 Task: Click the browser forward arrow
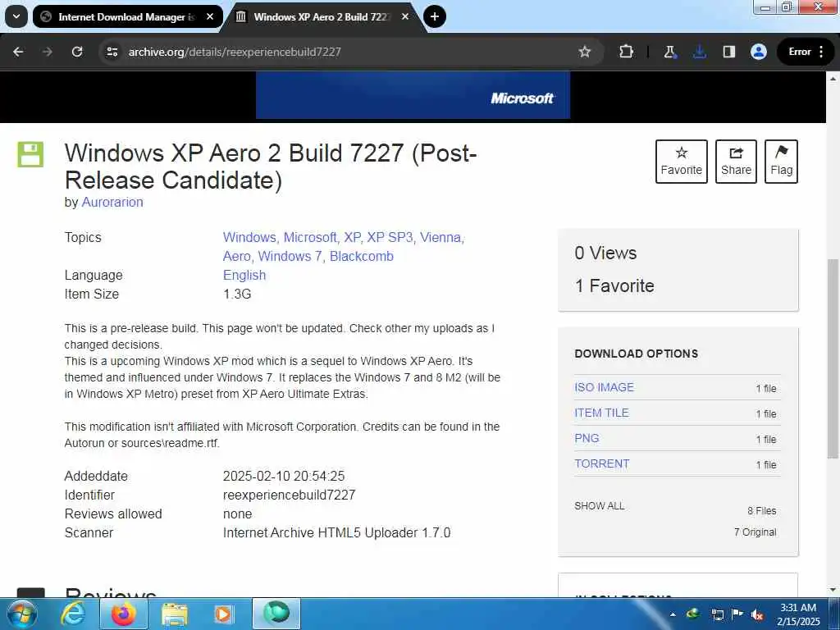[x=48, y=52]
